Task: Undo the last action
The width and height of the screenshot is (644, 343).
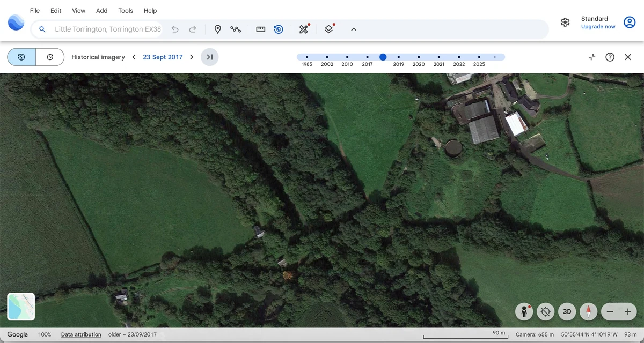Action: point(175,29)
